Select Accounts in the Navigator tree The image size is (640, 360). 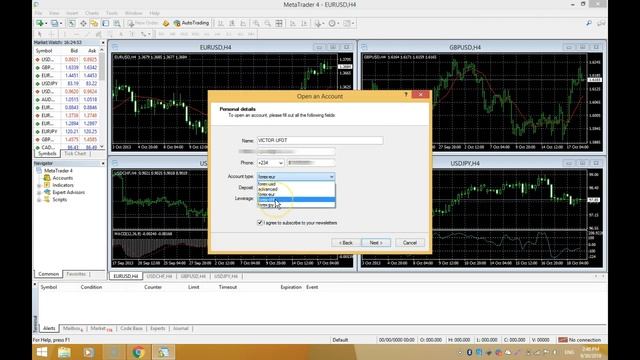click(62, 178)
